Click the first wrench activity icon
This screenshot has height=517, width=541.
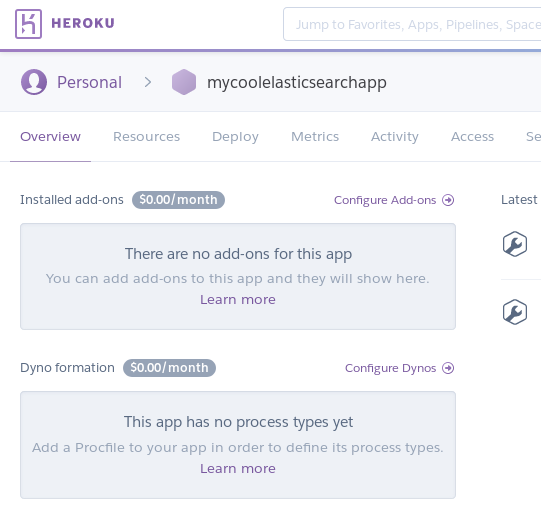pos(515,244)
